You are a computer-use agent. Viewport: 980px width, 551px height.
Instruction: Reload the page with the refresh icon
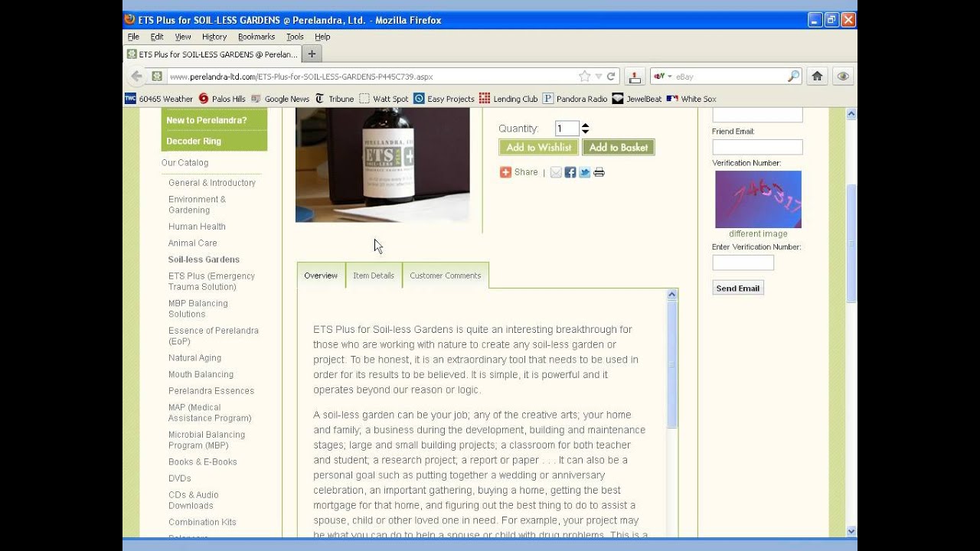click(x=611, y=77)
